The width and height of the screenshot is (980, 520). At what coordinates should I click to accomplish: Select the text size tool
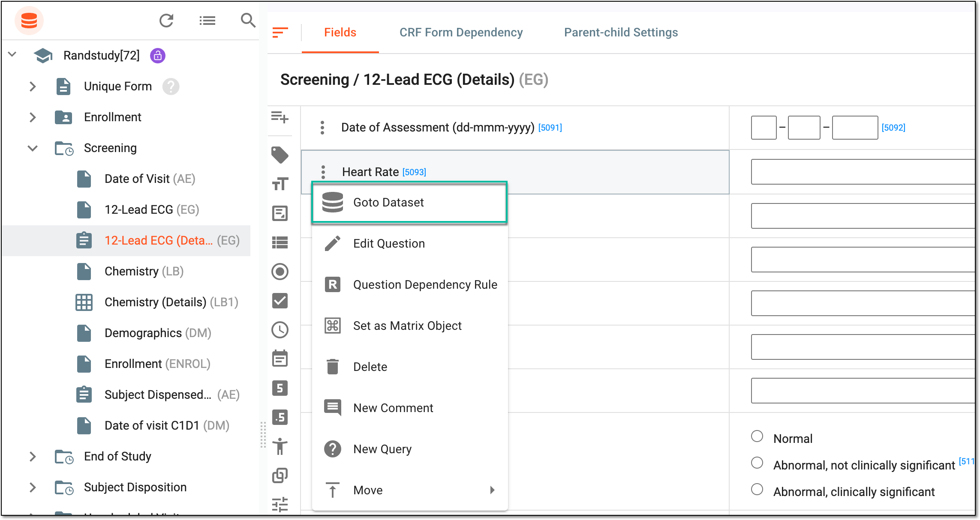tap(280, 184)
